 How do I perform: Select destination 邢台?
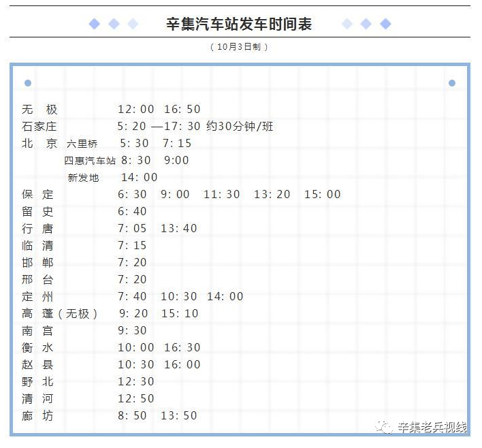pyautogui.click(x=37, y=280)
